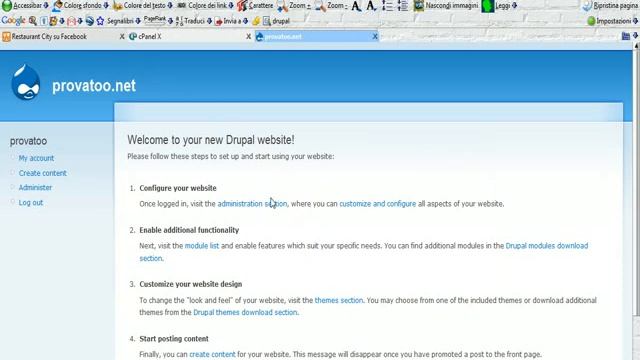Viewport: 640px width, 360px height.
Task: Click the Ripristina pagina button
Action: pos(611,6)
